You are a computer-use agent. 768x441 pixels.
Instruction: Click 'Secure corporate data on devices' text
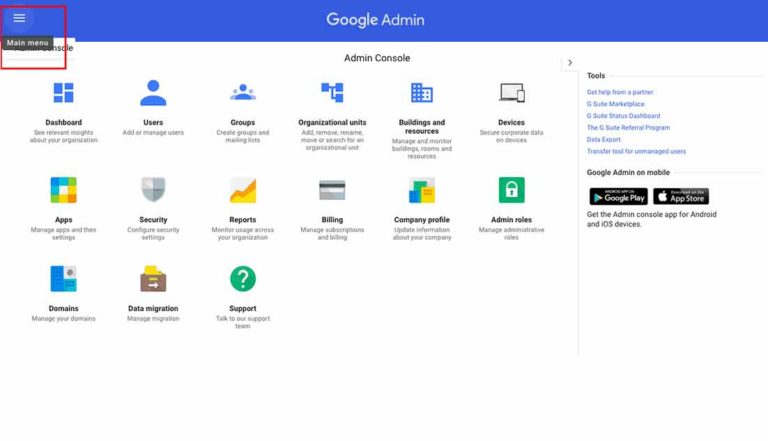[512, 136]
